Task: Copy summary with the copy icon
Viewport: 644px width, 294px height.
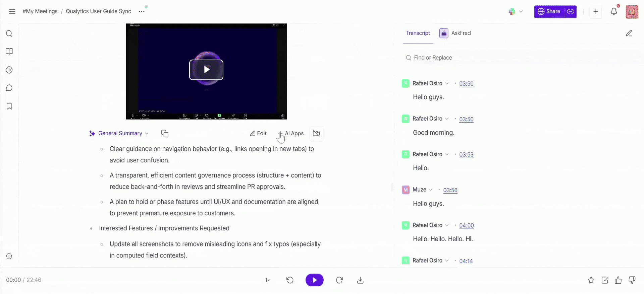Action: (x=165, y=134)
